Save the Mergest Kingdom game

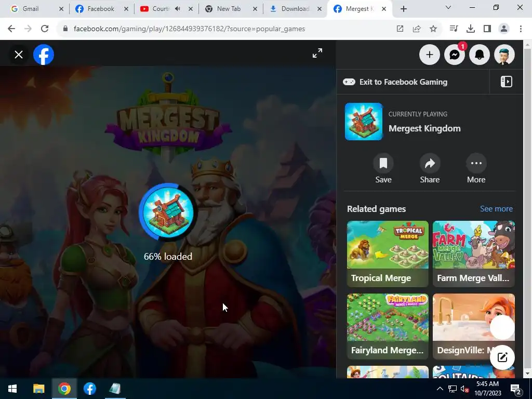coord(383,169)
